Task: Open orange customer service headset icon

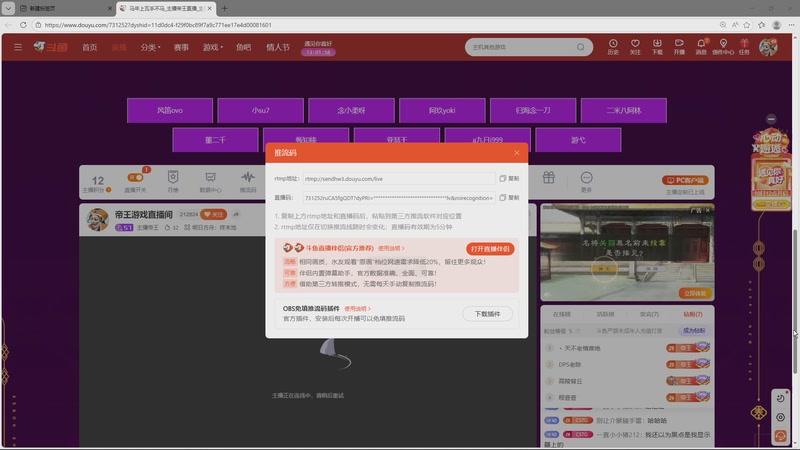Action: [780, 436]
